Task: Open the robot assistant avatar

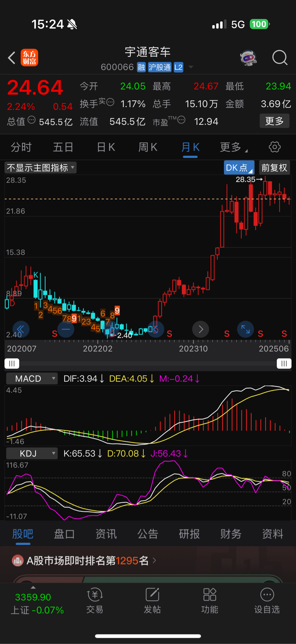Action: (x=248, y=58)
